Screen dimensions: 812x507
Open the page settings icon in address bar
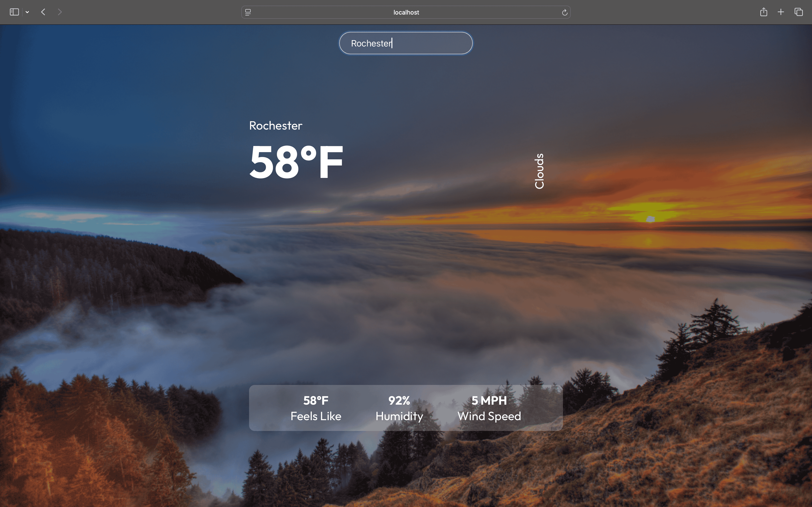coord(248,12)
